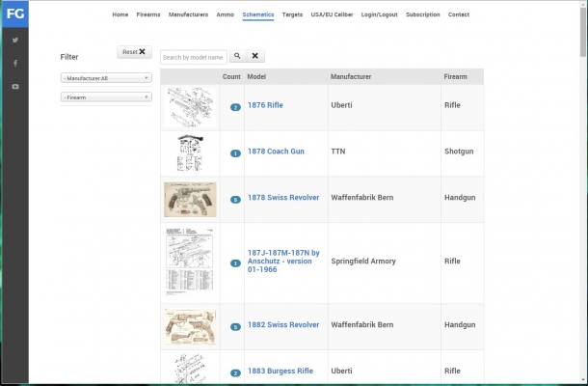
Task: Click the 1878 Swiss Revolver thumbnail
Action: coord(190,200)
